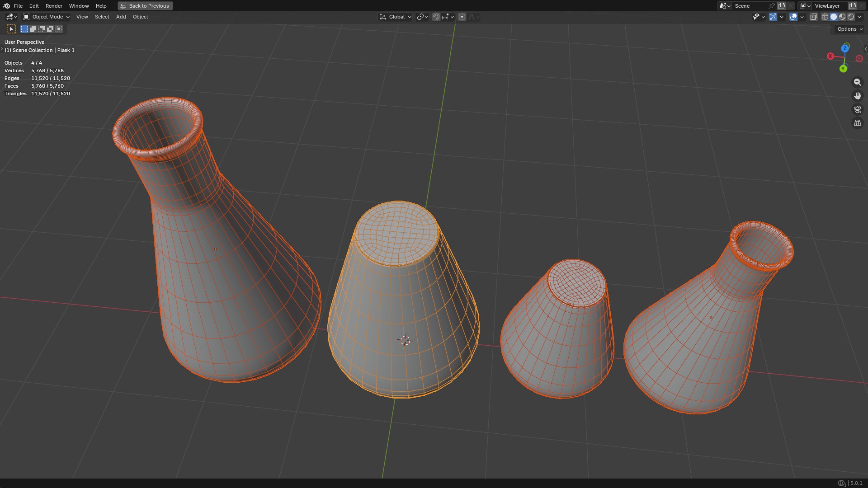
Task: Toggle X-ray mode
Action: coord(813,17)
